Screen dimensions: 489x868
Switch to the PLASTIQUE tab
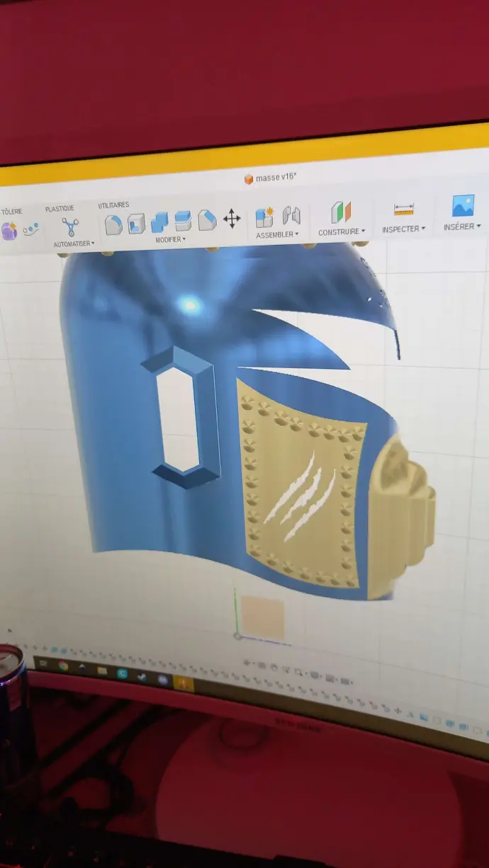click(x=60, y=209)
